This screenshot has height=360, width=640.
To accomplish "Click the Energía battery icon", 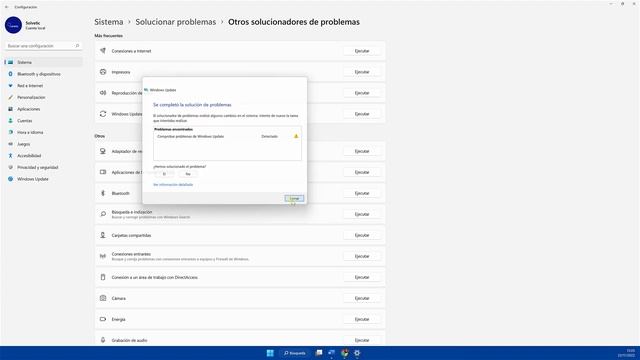I will tap(103, 319).
